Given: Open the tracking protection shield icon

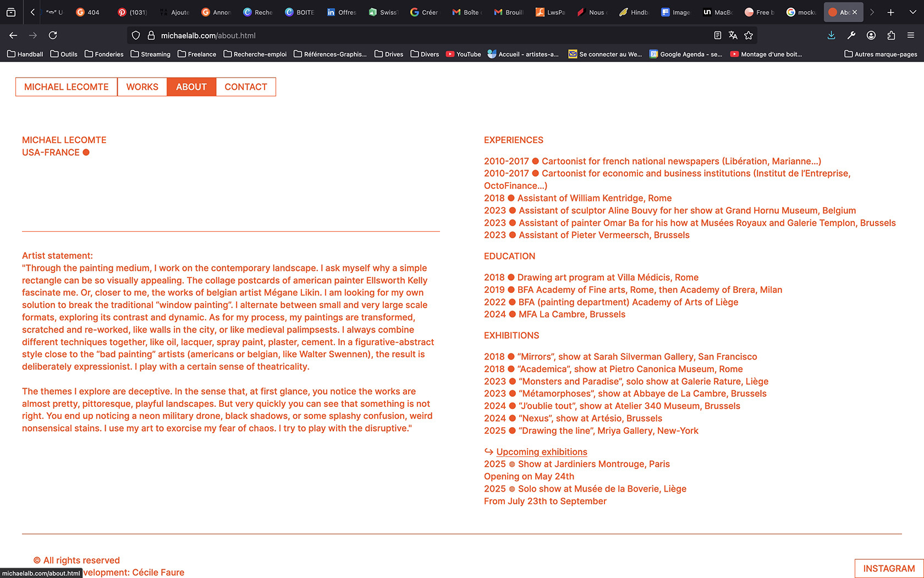Looking at the screenshot, I should click(136, 35).
